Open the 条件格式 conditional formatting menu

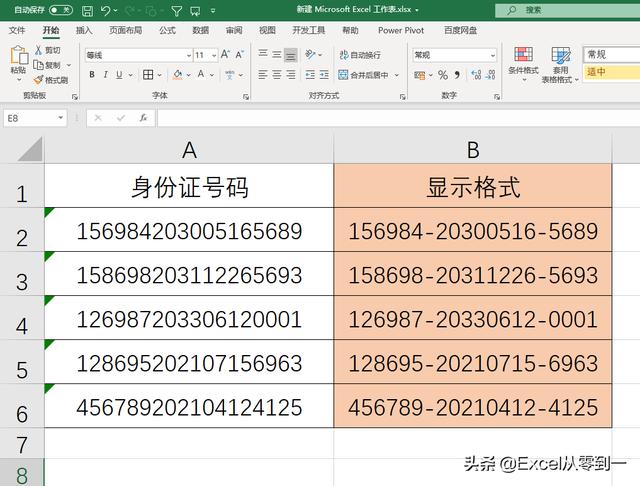pos(523,63)
